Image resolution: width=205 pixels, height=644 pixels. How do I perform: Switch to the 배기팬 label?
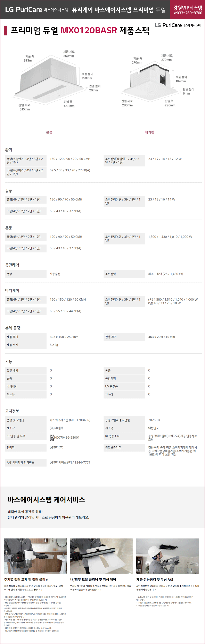[149, 132]
